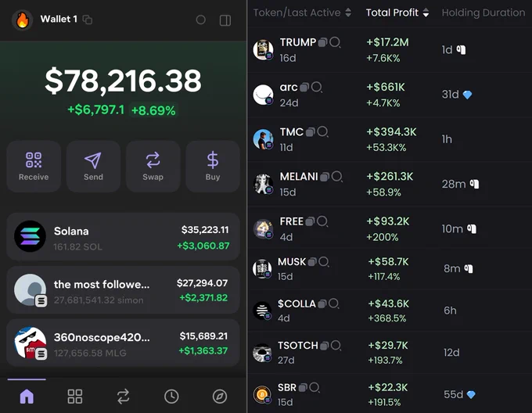Copy the FREE token address

click(x=310, y=221)
